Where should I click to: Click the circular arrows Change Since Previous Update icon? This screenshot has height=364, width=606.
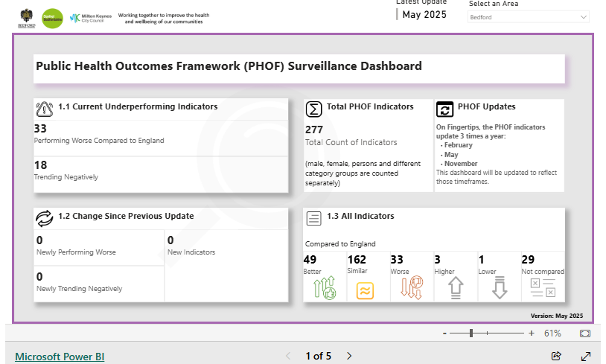pos(45,218)
